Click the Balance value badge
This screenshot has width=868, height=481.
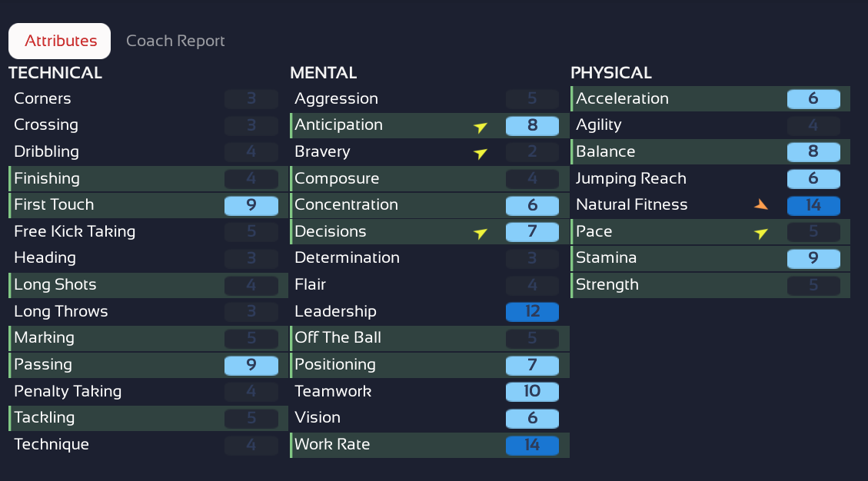click(x=813, y=151)
